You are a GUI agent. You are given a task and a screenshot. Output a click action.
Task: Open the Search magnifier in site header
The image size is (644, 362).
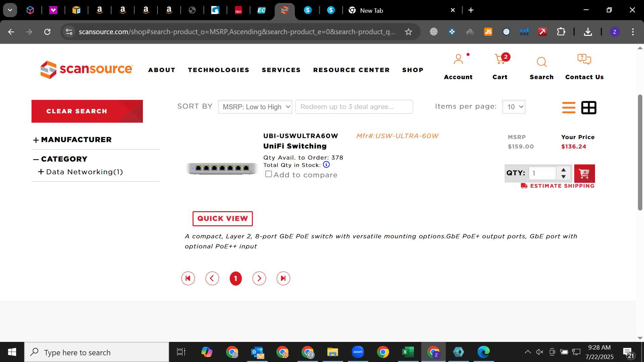click(541, 68)
